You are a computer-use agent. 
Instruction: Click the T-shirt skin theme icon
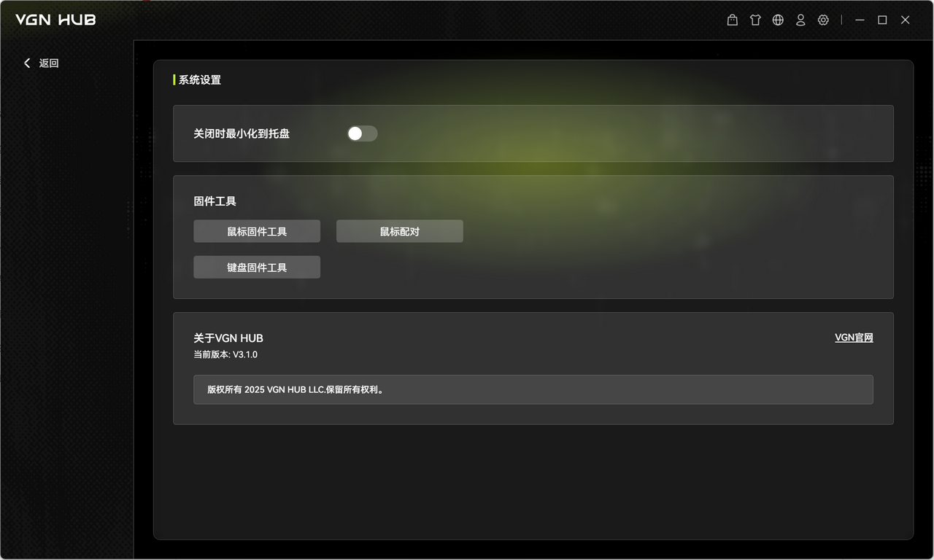coord(755,20)
